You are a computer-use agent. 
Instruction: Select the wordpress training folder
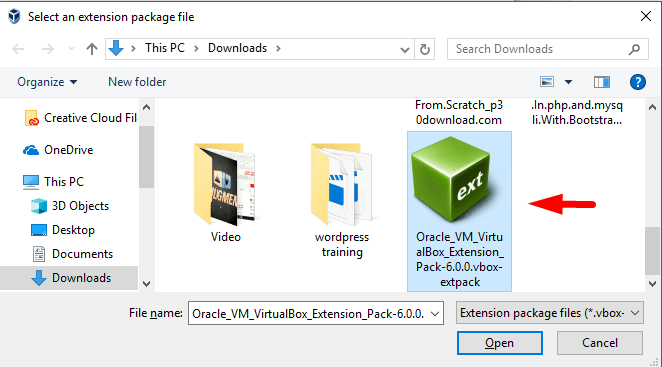[342, 199]
